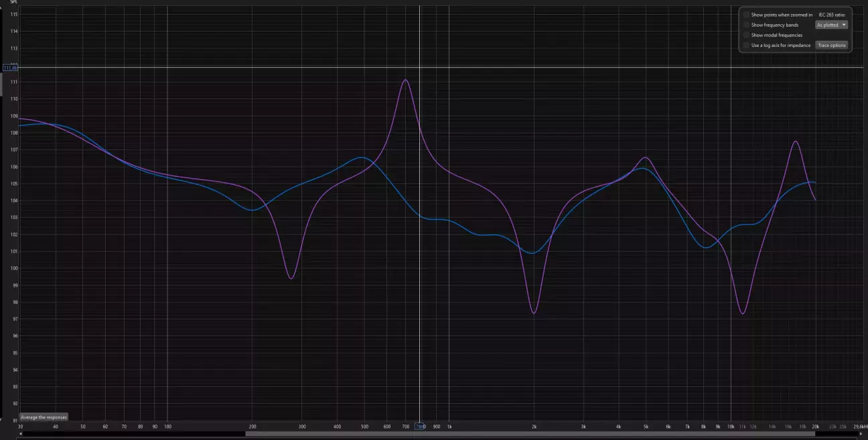868x440 pixels.
Task: Click the '5k' frequency axis label
Action: point(646,426)
